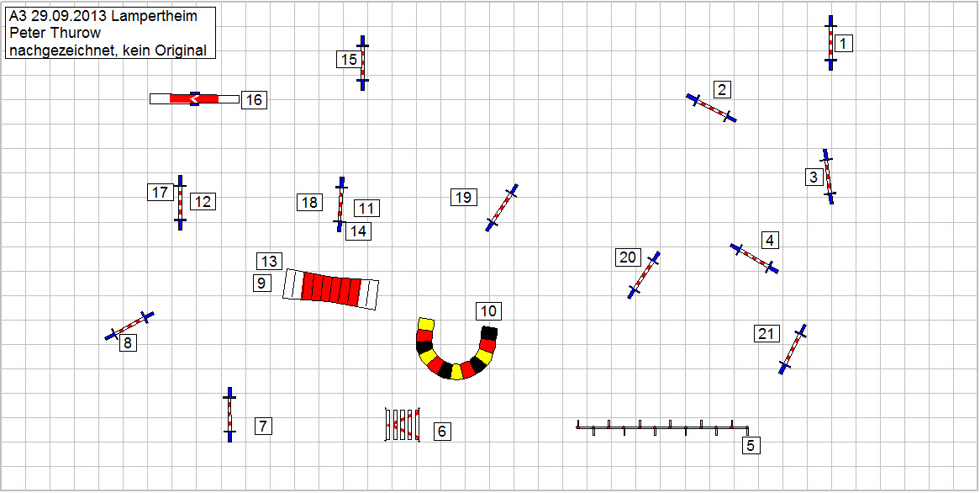Click the jump hurdle above label 8
980x493 pixels.
[129, 326]
